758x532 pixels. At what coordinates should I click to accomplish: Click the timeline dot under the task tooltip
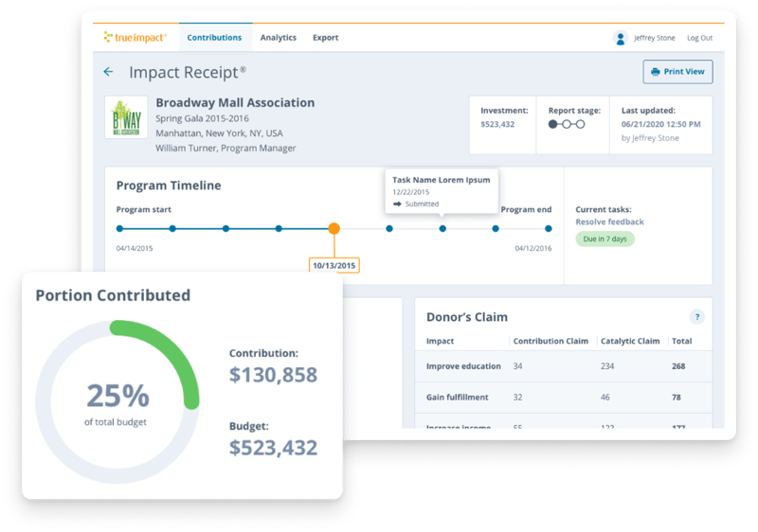442,228
